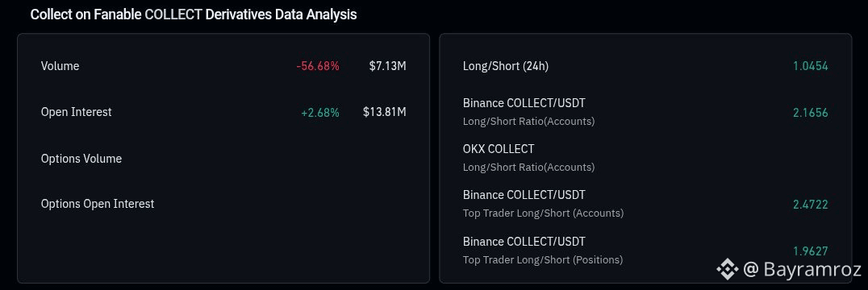Click the $13.81M open interest value
This screenshot has width=868, height=290.
pos(385,112)
